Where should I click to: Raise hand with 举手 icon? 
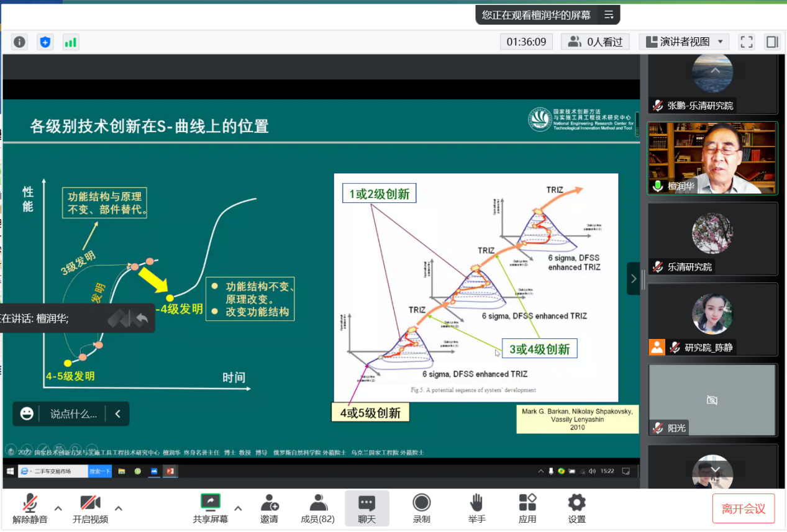click(x=476, y=508)
